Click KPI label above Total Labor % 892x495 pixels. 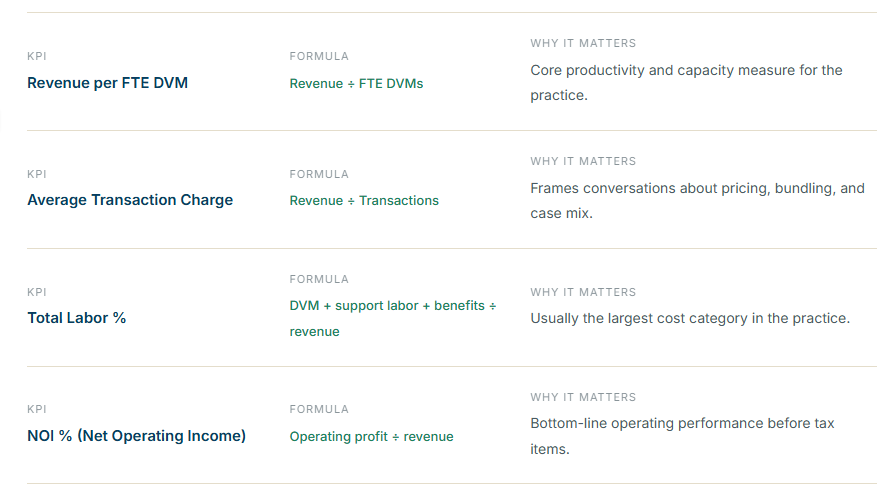click(x=37, y=292)
